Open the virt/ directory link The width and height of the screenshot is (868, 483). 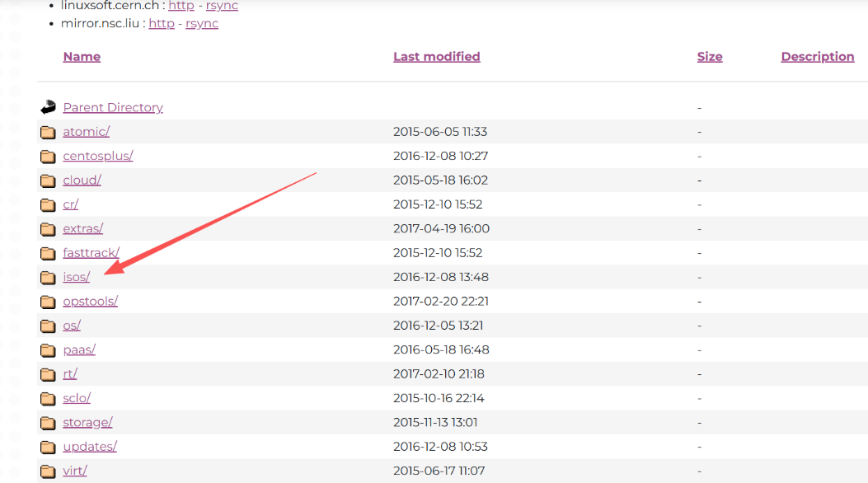click(75, 471)
